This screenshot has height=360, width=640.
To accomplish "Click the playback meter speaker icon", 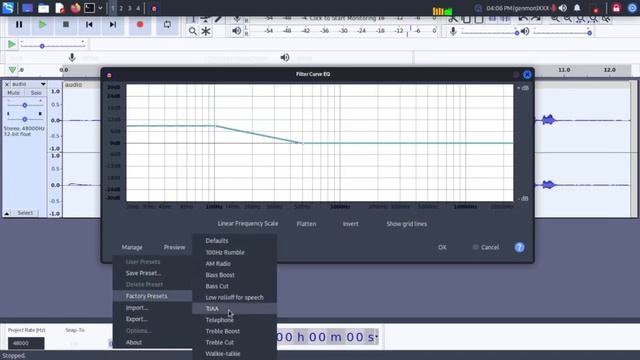I will coord(236,31).
